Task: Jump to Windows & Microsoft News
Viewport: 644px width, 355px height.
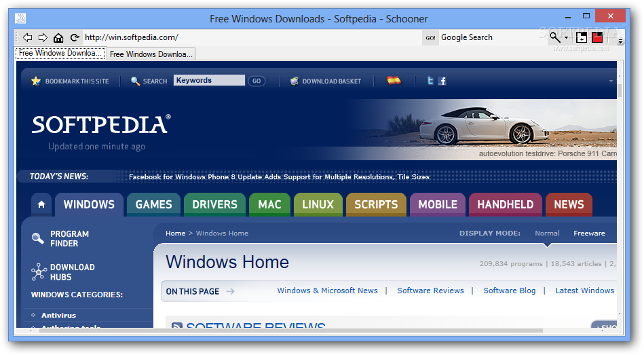Action: click(x=327, y=291)
